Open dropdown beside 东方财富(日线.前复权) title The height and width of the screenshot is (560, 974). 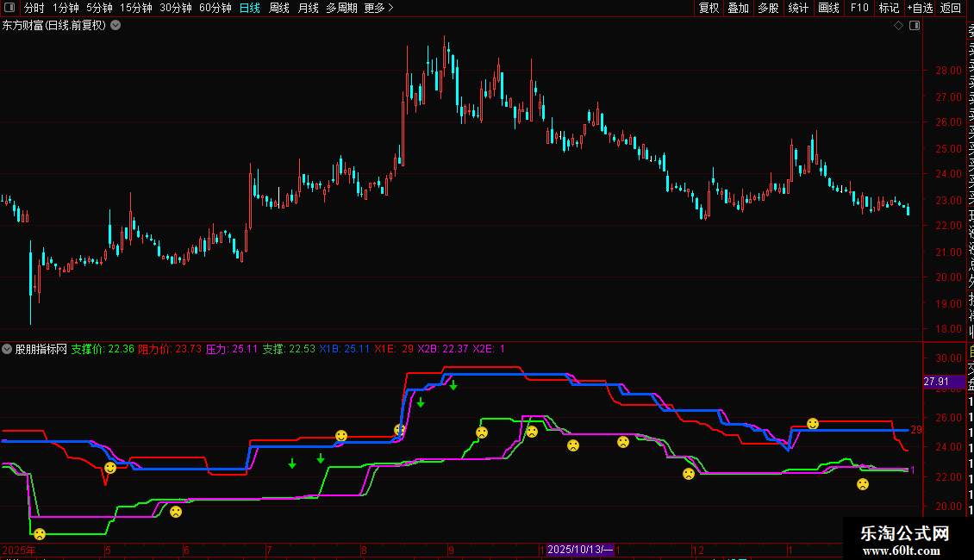(x=116, y=25)
